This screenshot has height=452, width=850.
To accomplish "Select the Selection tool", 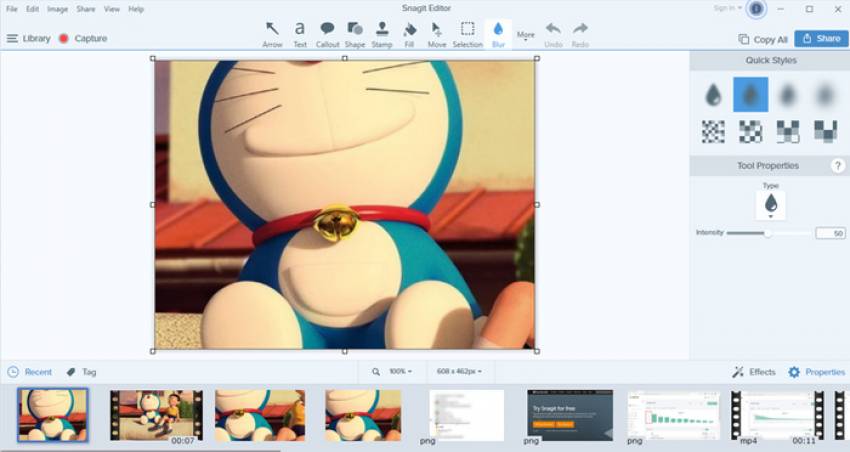I will [x=467, y=33].
